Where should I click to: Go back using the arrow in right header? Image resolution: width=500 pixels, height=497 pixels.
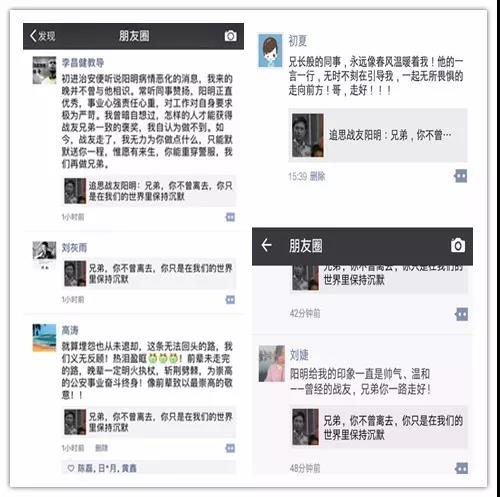pyautogui.click(x=266, y=245)
